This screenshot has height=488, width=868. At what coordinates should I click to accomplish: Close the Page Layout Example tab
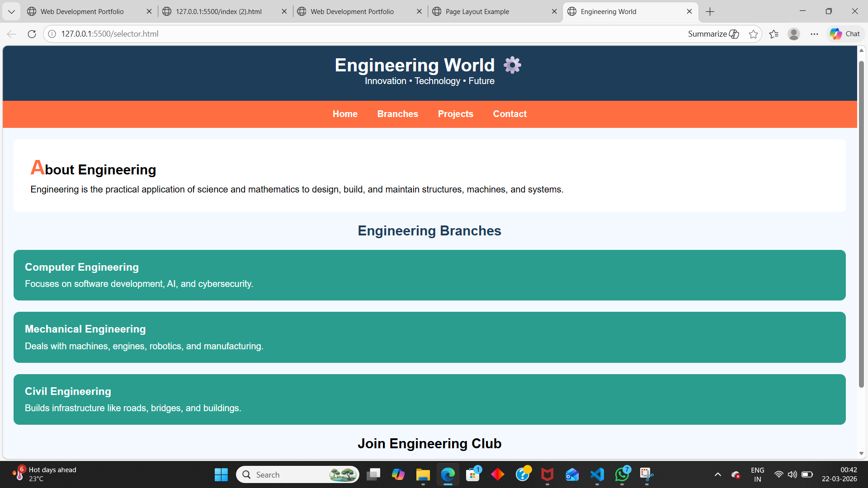(554, 12)
